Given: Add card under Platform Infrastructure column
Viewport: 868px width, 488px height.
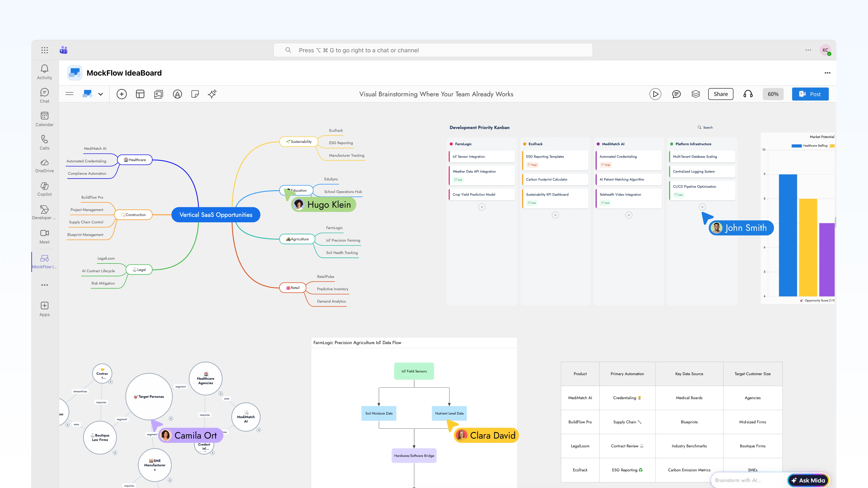Looking at the screenshot, I should click(702, 207).
